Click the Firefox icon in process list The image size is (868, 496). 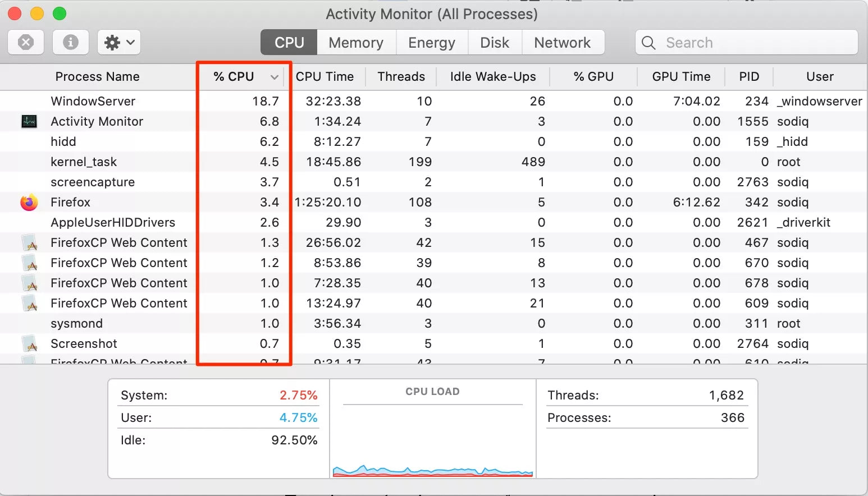(29, 202)
